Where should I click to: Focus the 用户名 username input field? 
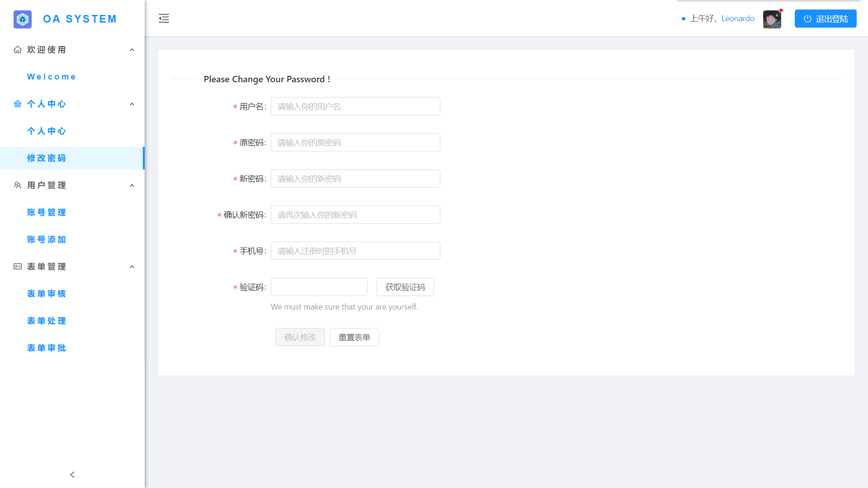(355, 106)
